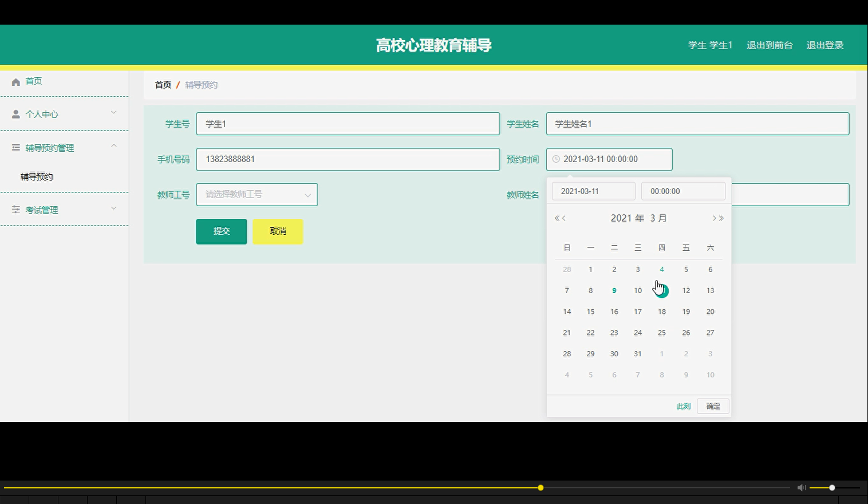Select March 12 in the calendar
Screen dimensions: 868x504
coord(686,290)
